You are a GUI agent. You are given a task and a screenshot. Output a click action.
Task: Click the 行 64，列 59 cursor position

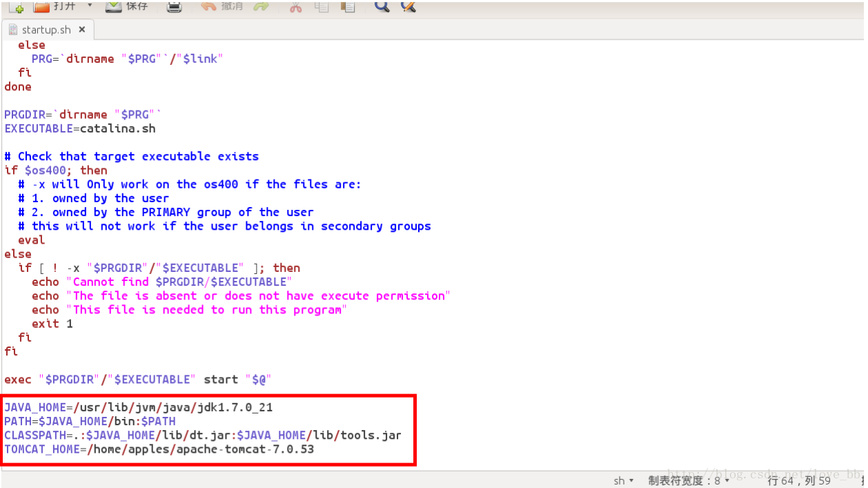tap(798, 480)
